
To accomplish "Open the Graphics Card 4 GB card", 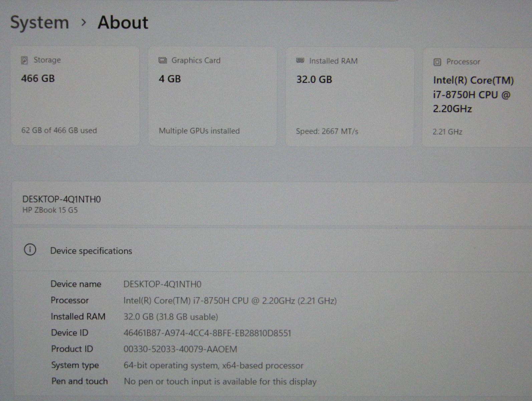I will point(213,96).
